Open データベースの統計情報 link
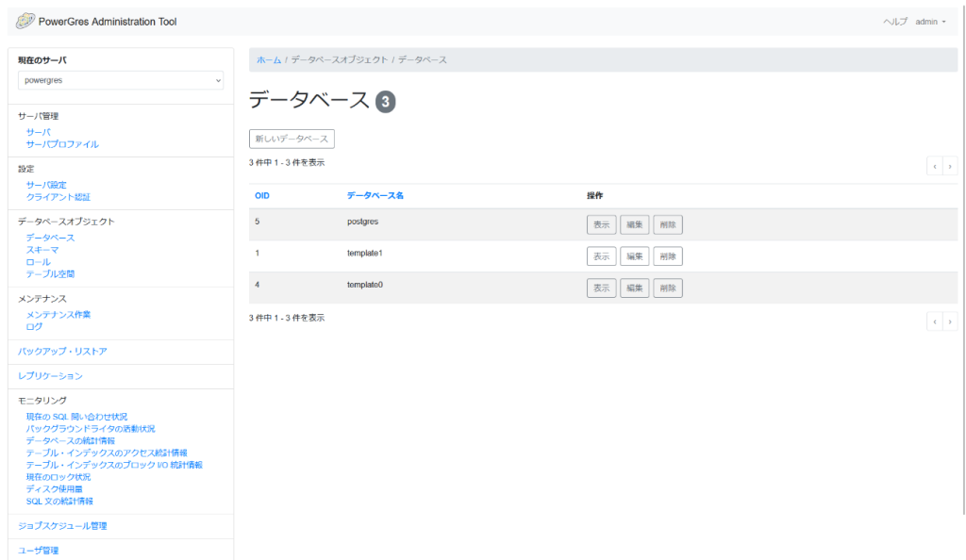 coord(70,440)
